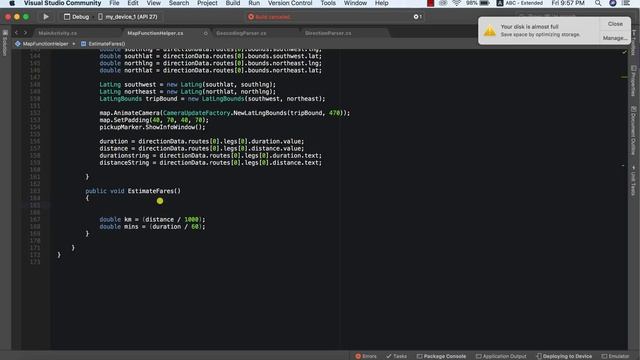Image resolution: width=640 pixels, height=360 pixels.
Task: Close the MapFunctionHelper.cs tab via its circle button
Action: point(206,33)
